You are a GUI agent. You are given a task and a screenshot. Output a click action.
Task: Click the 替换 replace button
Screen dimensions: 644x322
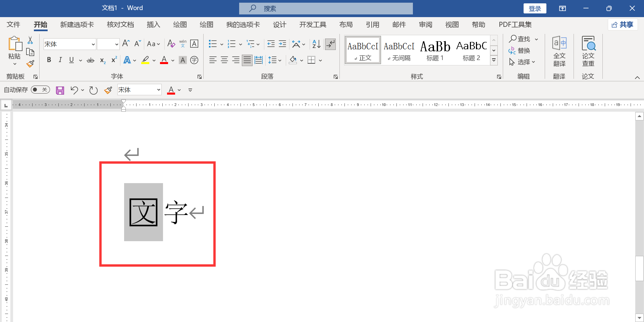[x=519, y=51]
